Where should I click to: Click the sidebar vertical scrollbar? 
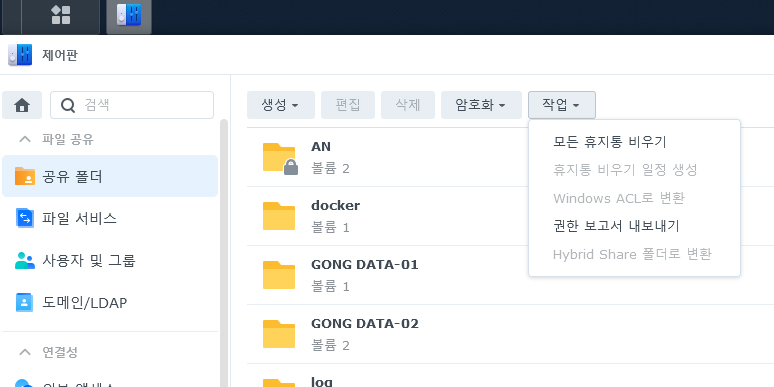[224, 253]
